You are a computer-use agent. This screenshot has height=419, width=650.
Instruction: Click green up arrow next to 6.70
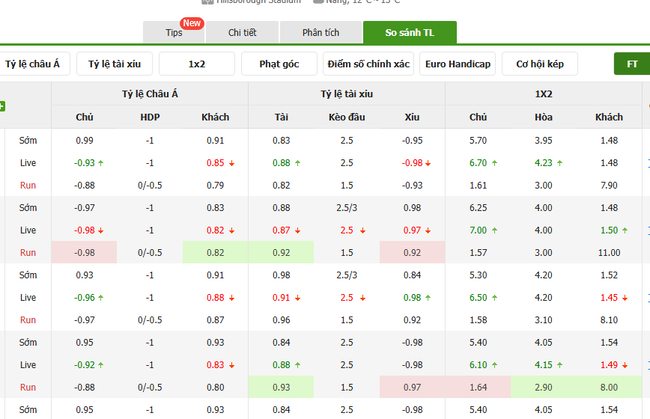click(x=495, y=162)
